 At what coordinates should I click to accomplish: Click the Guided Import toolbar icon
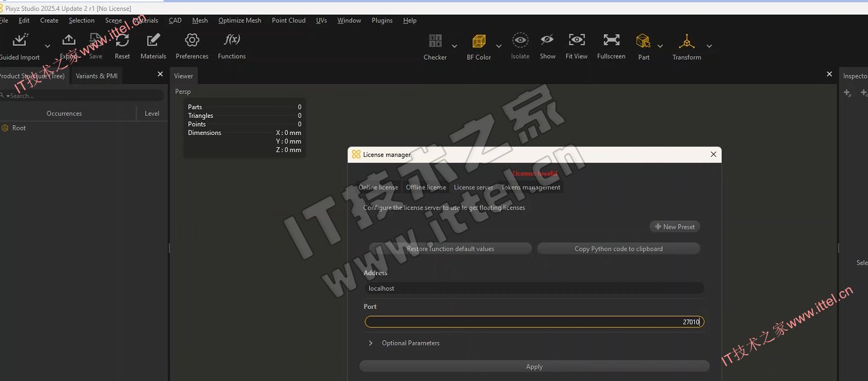pyautogui.click(x=21, y=40)
